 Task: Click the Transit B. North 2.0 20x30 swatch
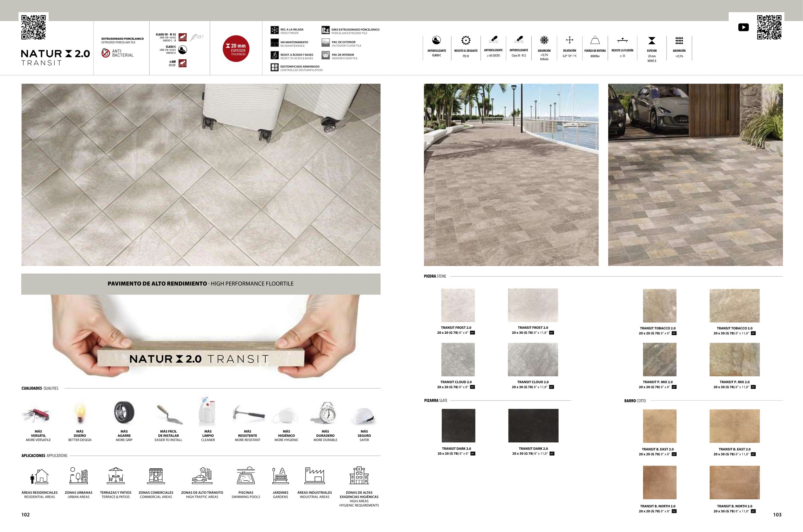coord(735,482)
